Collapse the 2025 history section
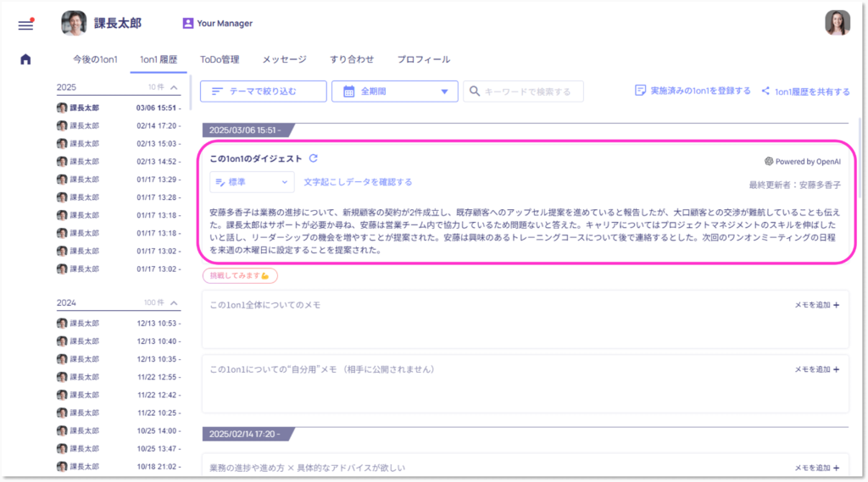The width and height of the screenshot is (868, 482). coord(174,87)
